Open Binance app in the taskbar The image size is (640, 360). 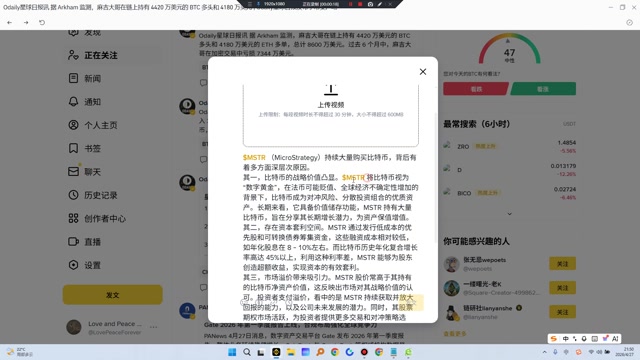click(x=276, y=352)
